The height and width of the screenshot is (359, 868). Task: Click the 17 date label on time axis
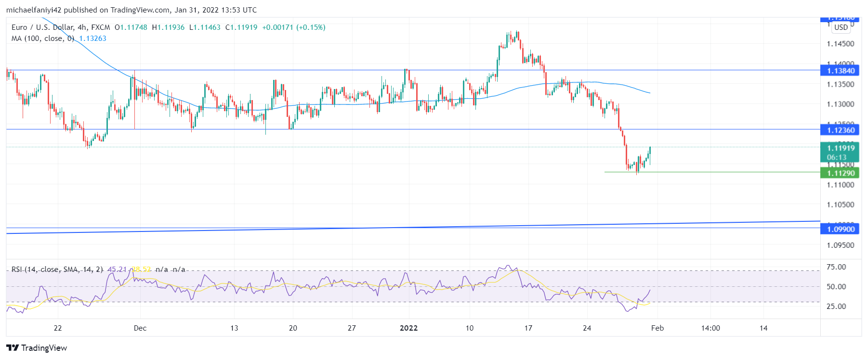528,328
